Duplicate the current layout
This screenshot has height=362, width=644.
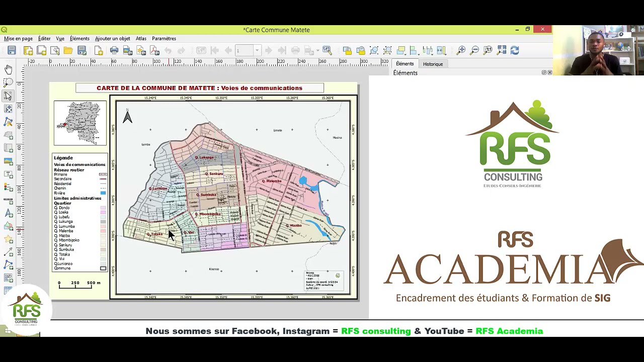click(x=42, y=50)
